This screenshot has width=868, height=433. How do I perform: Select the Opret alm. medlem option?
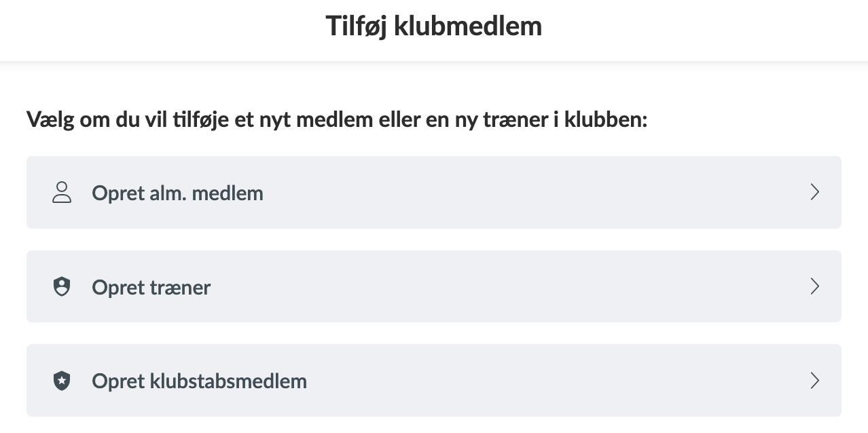433,193
